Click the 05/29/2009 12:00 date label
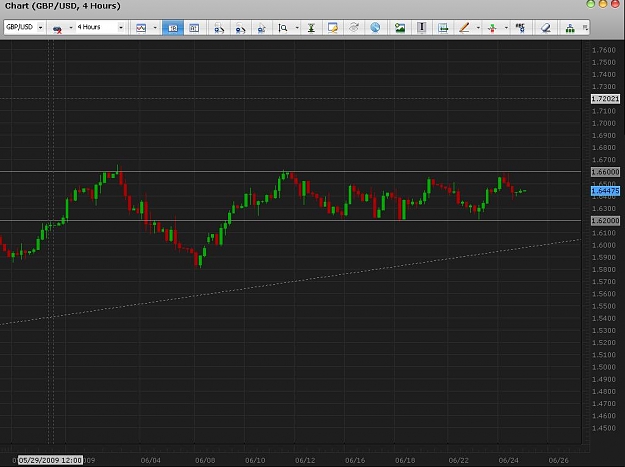The width and height of the screenshot is (625, 467). [50, 460]
